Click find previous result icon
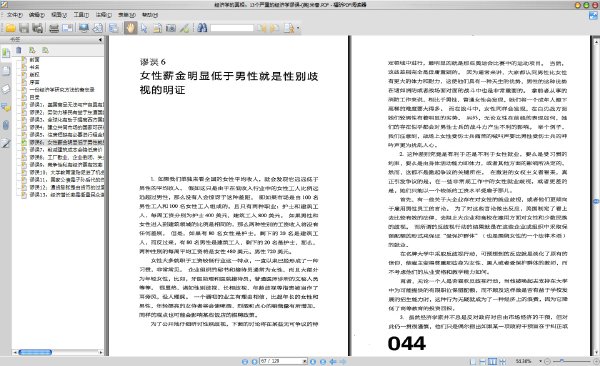600x366 pixels. (x=261, y=28)
